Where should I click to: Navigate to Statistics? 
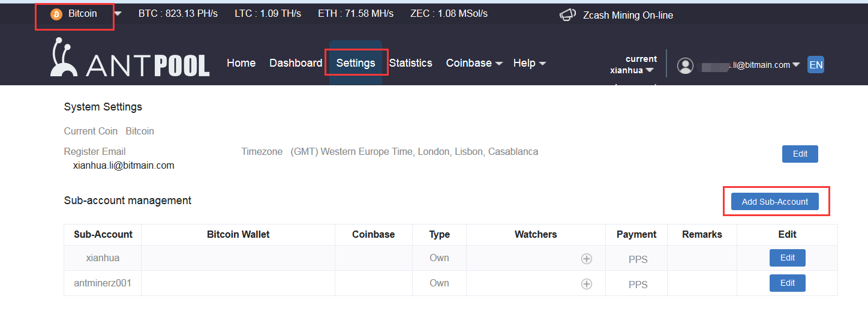[410, 63]
